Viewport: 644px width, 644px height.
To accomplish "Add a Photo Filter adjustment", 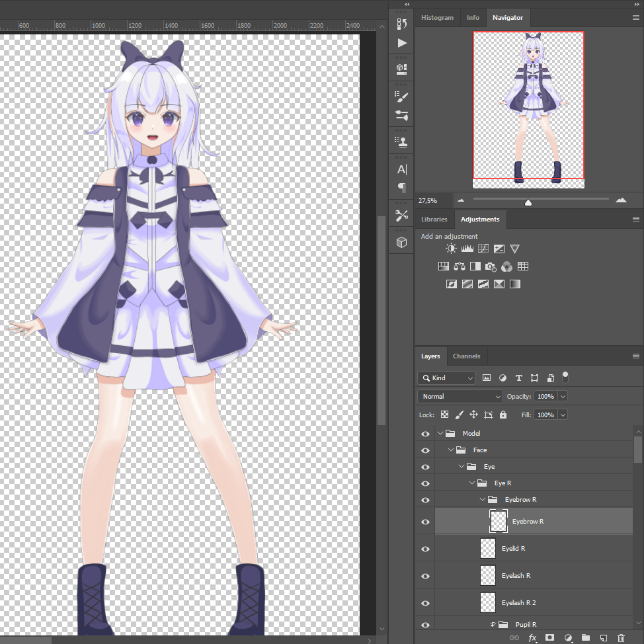I will [x=491, y=266].
